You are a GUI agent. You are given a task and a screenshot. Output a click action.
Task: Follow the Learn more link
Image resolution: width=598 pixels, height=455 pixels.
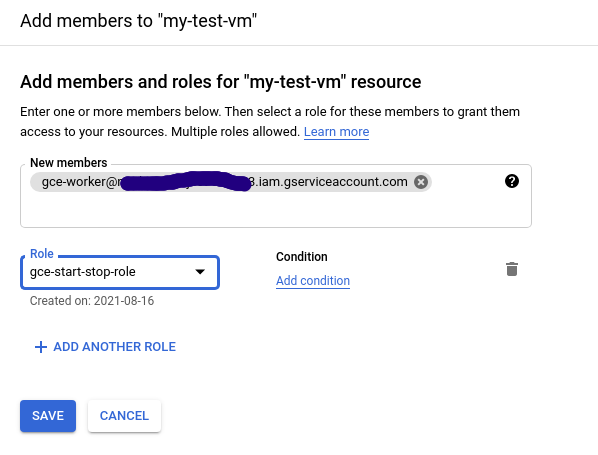click(x=336, y=132)
